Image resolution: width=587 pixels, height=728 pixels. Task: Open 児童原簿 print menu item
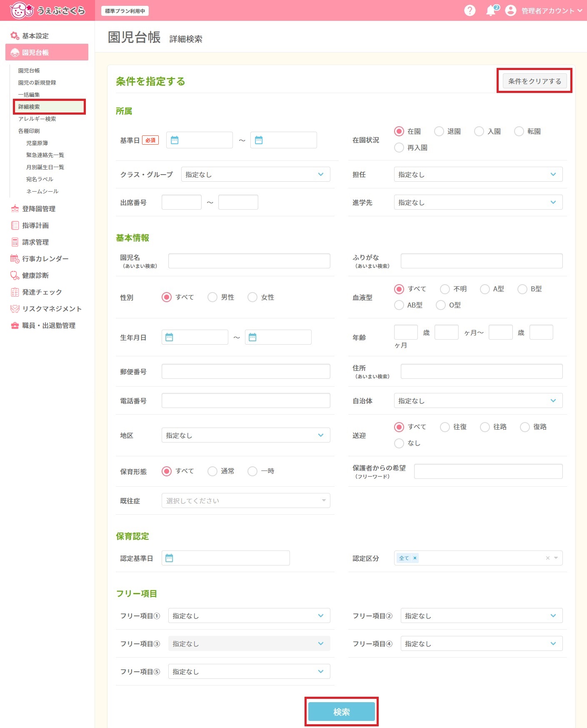pyautogui.click(x=37, y=143)
